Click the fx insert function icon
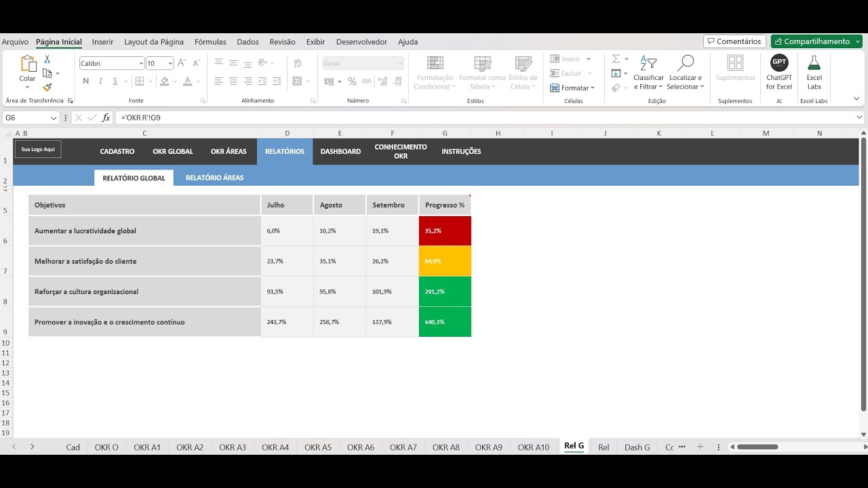Viewport: 868px width, 488px height. click(x=106, y=117)
